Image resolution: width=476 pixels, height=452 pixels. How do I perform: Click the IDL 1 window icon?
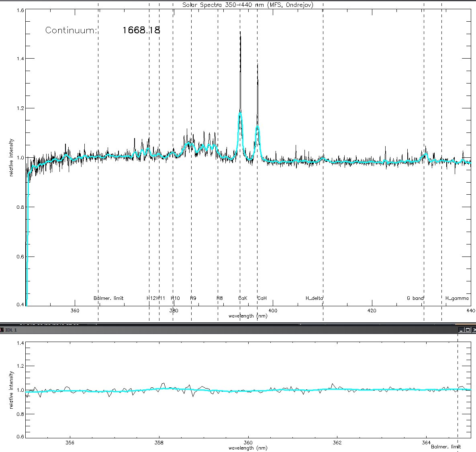2,330
